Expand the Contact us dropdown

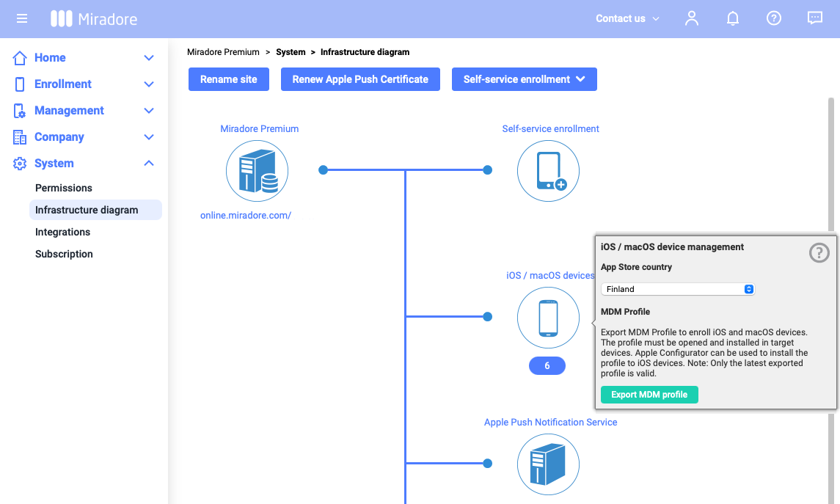point(627,19)
